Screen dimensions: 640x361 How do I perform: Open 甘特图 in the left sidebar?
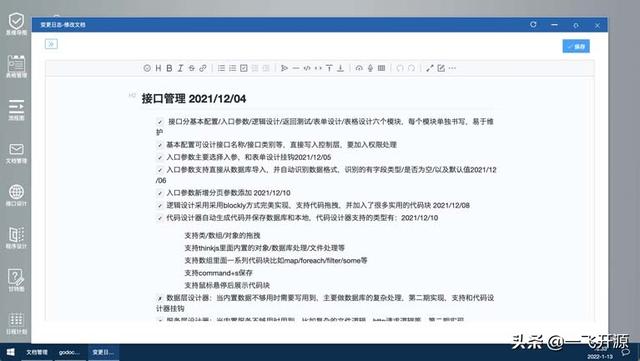[x=16, y=281]
